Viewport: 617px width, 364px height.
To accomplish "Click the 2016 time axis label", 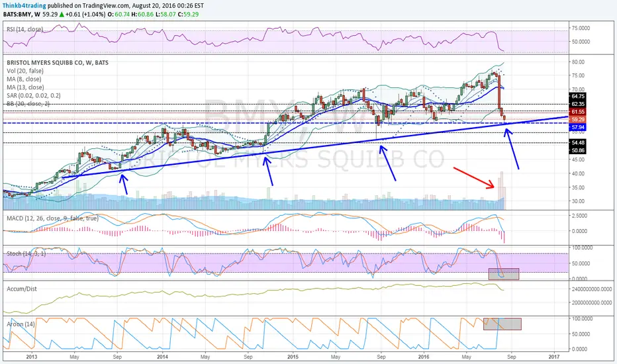I will coord(424,357).
